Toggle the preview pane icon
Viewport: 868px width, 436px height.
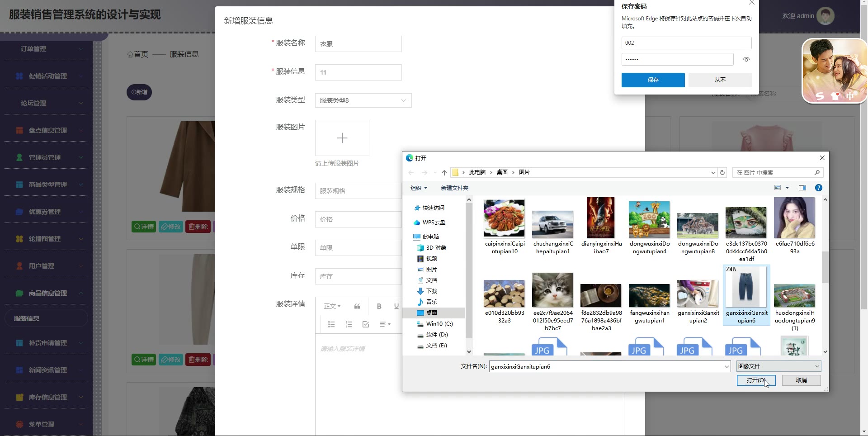(x=802, y=188)
